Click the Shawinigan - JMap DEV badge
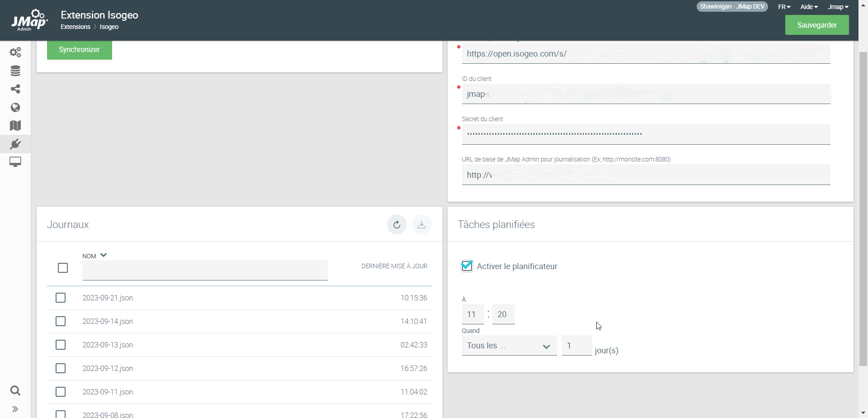This screenshot has width=868, height=418. click(x=732, y=7)
